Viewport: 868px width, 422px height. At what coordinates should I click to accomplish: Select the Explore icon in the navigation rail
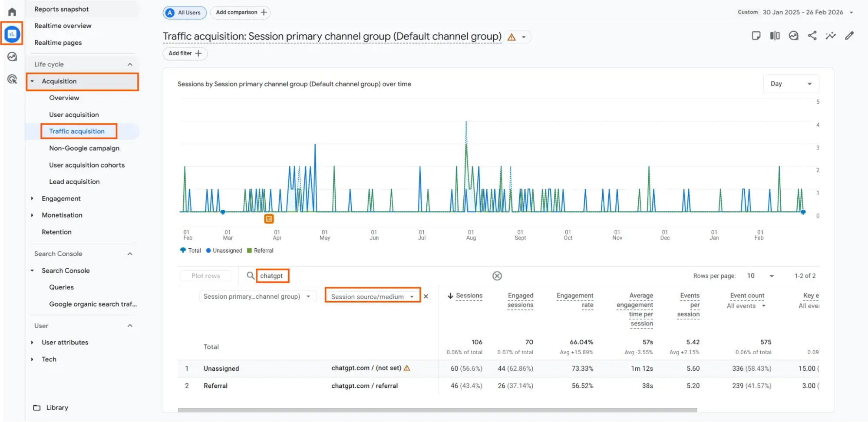(x=12, y=56)
